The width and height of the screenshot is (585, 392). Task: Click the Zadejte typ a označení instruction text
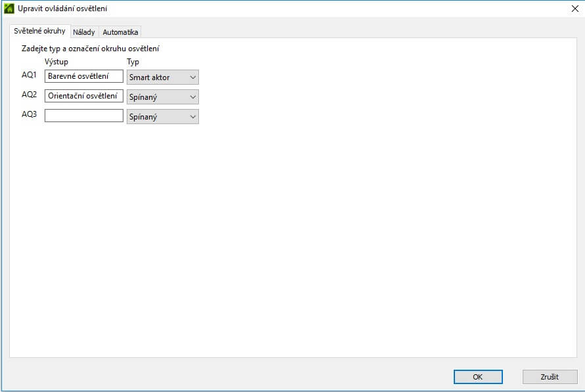click(91, 49)
